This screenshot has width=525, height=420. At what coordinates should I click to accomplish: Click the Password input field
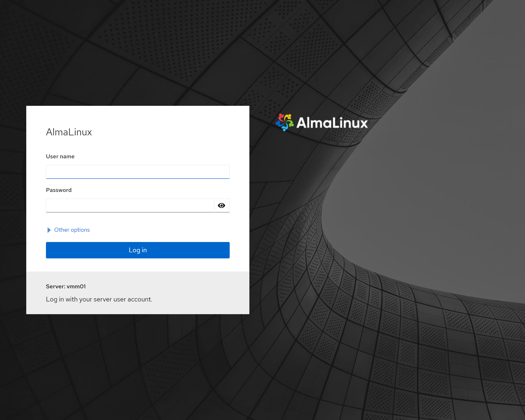[130, 205]
